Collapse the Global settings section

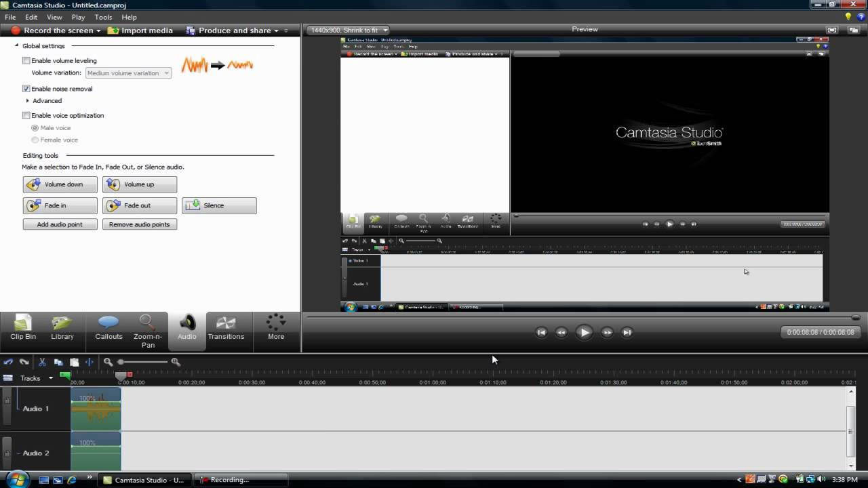pyautogui.click(x=17, y=46)
